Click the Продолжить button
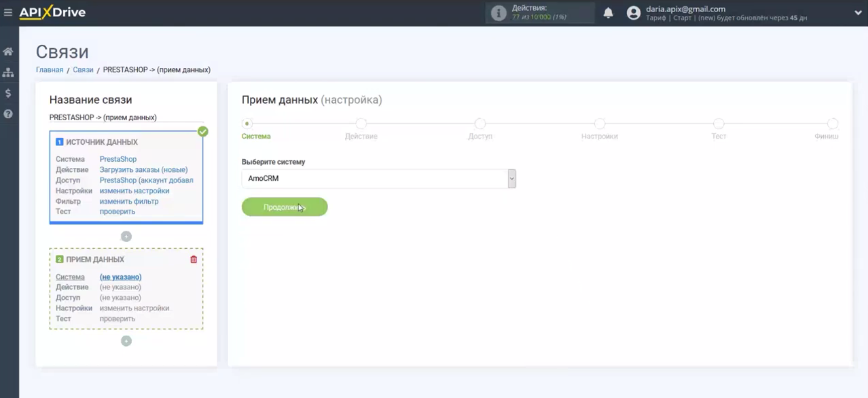The image size is (868, 398). (284, 207)
